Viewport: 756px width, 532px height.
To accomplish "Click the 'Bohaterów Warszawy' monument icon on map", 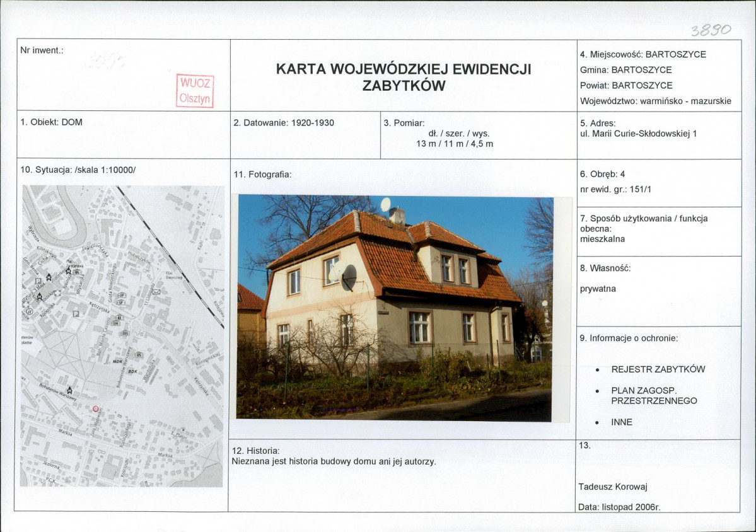I will (70, 390).
